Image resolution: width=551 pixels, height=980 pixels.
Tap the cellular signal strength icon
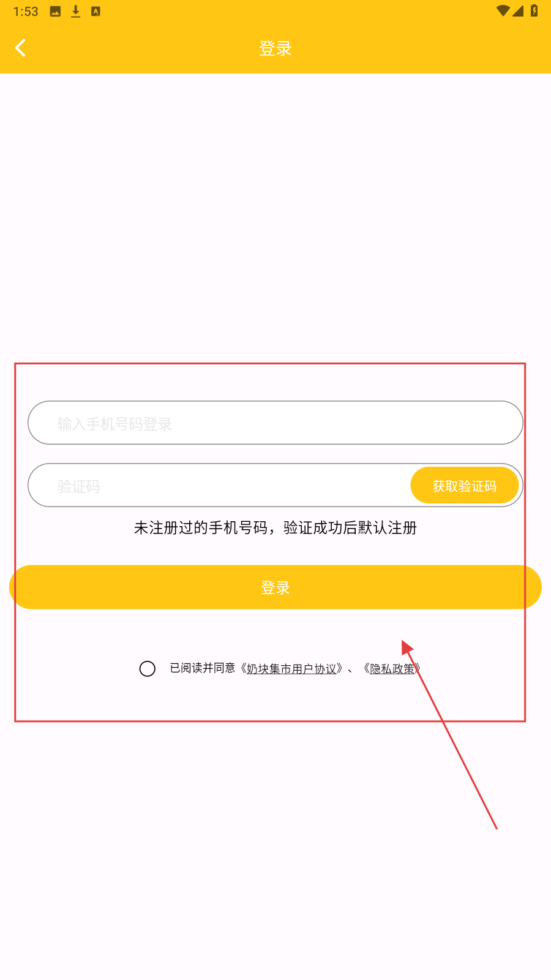pyautogui.click(x=518, y=11)
